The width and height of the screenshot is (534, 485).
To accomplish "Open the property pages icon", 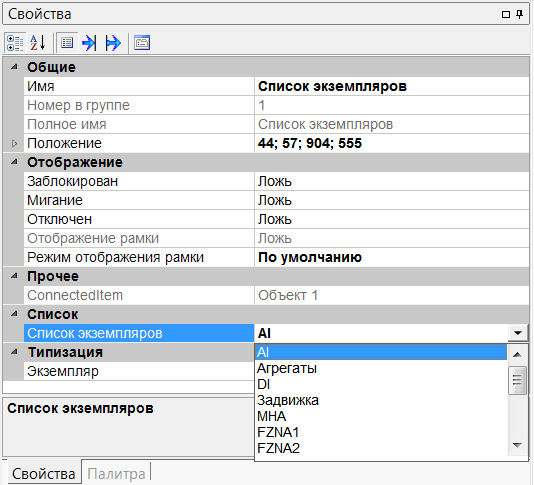I will point(142,43).
